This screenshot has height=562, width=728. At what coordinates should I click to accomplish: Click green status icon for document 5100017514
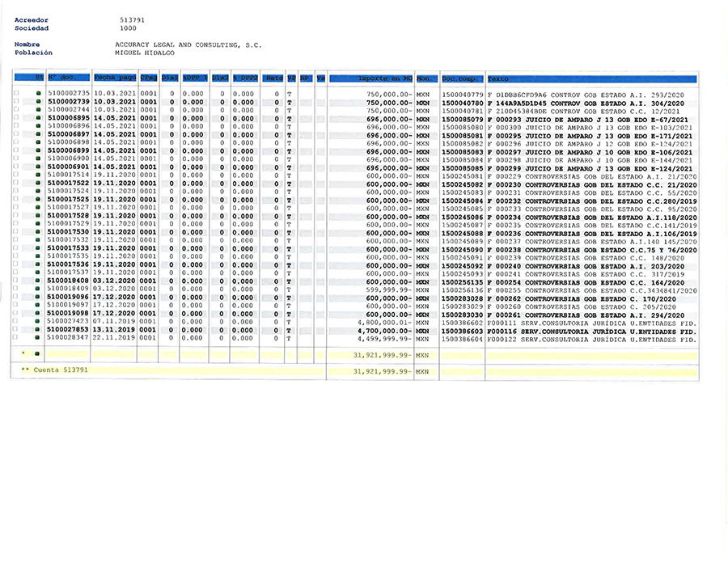click(x=38, y=175)
